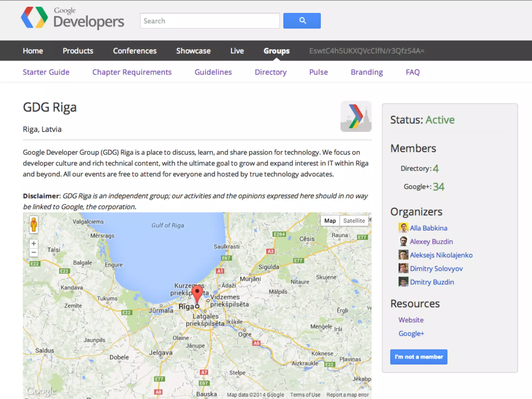
Task: Open the Starter Guide sub-menu link
Action: 46,72
